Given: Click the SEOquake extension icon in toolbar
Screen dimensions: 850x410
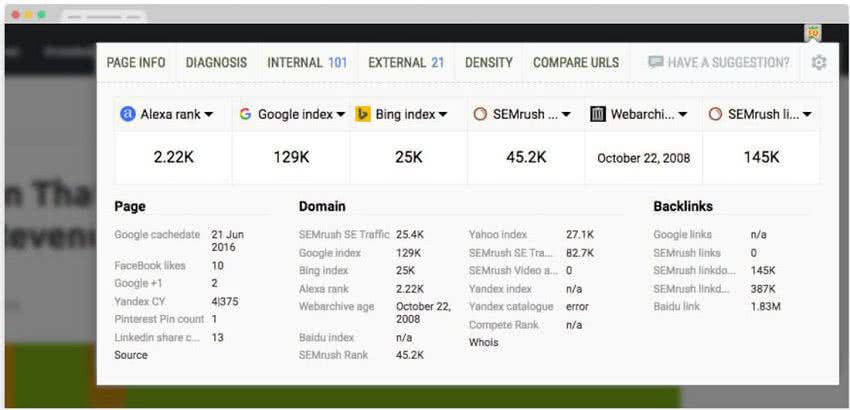Looking at the screenshot, I should [x=814, y=32].
